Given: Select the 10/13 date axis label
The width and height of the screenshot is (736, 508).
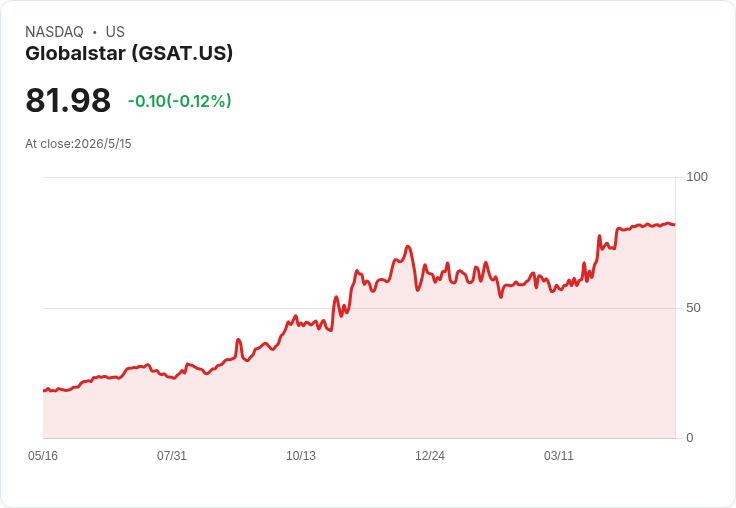Looking at the screenshot, I should [301, 456].
